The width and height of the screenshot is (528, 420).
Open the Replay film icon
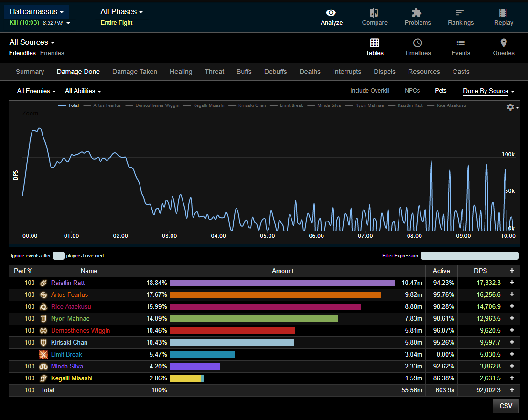click(503, 13)
